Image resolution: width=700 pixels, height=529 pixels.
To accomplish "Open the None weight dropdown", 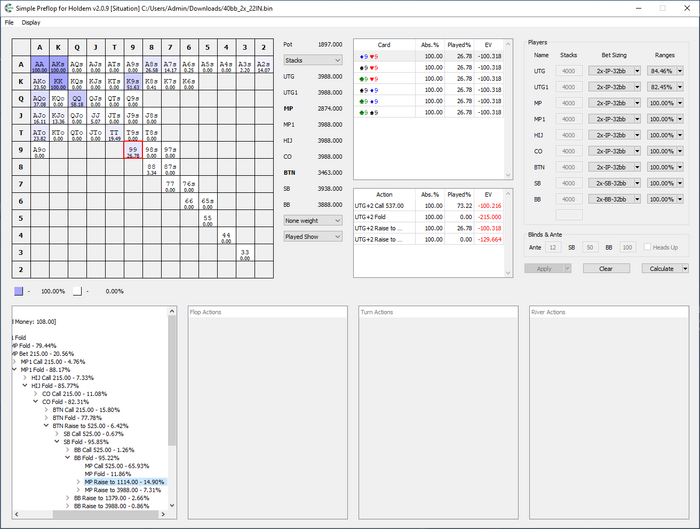I will [313, 221].
